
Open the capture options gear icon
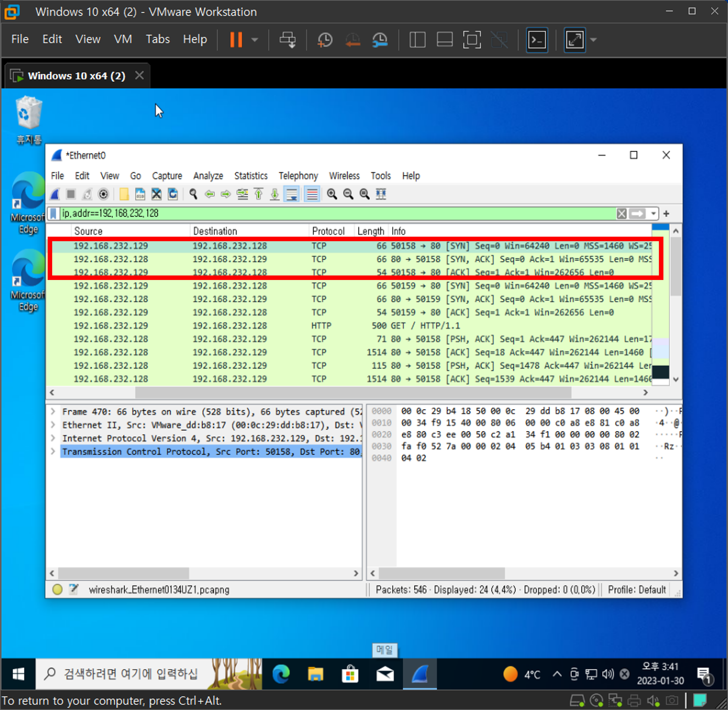point(103,194)
